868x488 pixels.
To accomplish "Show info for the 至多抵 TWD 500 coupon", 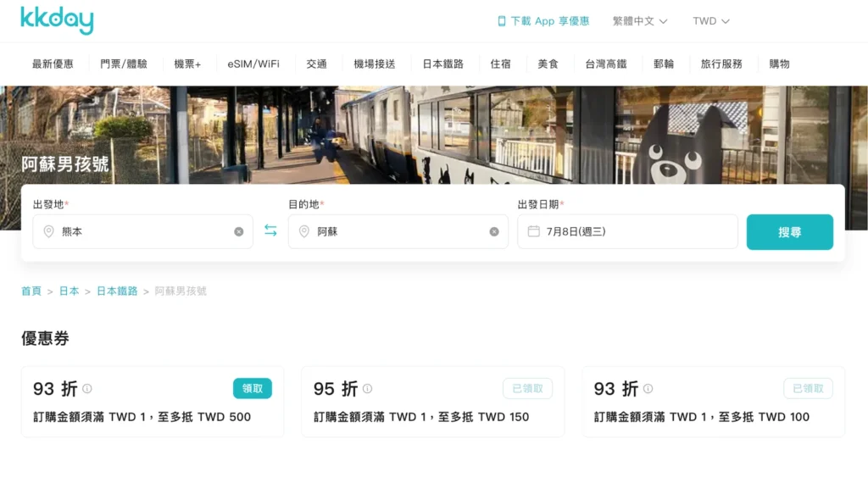I will tap(87, 388).
